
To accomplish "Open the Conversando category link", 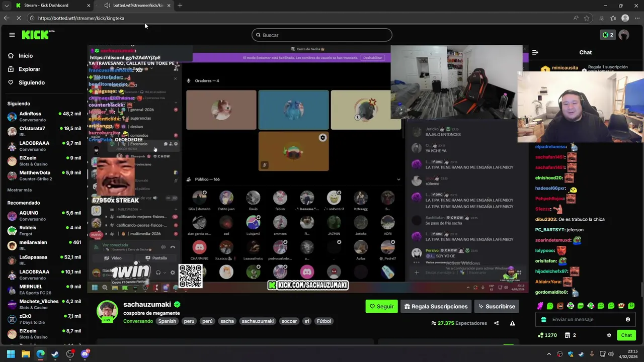I will pyautogui.click(x=138, y=321).
